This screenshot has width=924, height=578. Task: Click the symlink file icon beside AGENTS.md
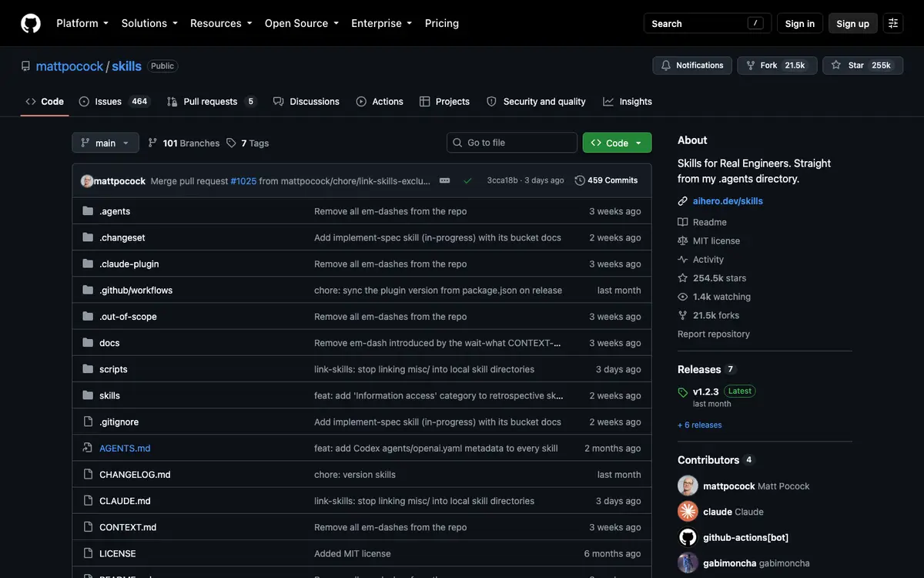pos(88,448)
